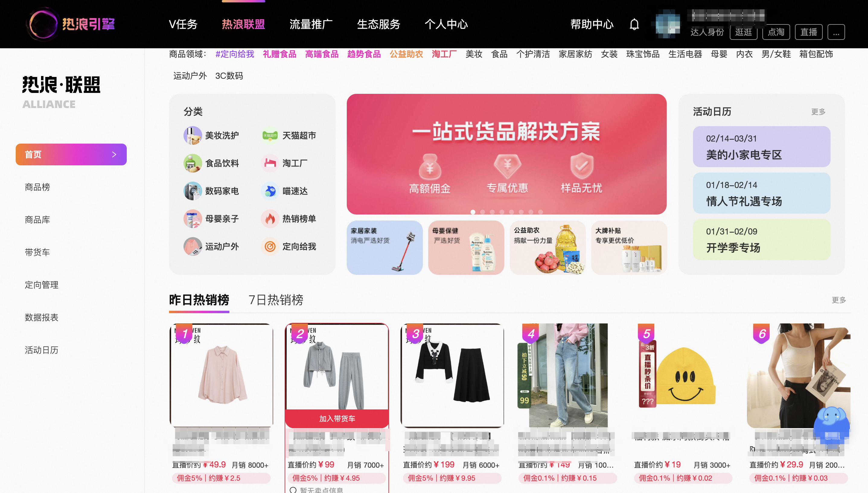Viewport: 868px width, 493px height.
Task: Select the fourth banner carousel dot
Action: pyautogui.click(x=502, y=212)
